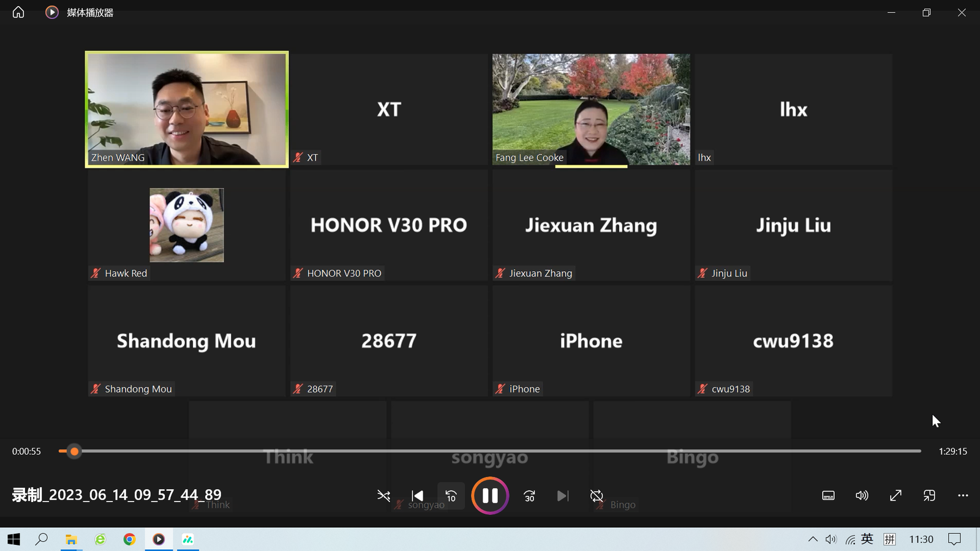Toggle shuffle playback
980x551 pixels.
click(x=383, y=495)
